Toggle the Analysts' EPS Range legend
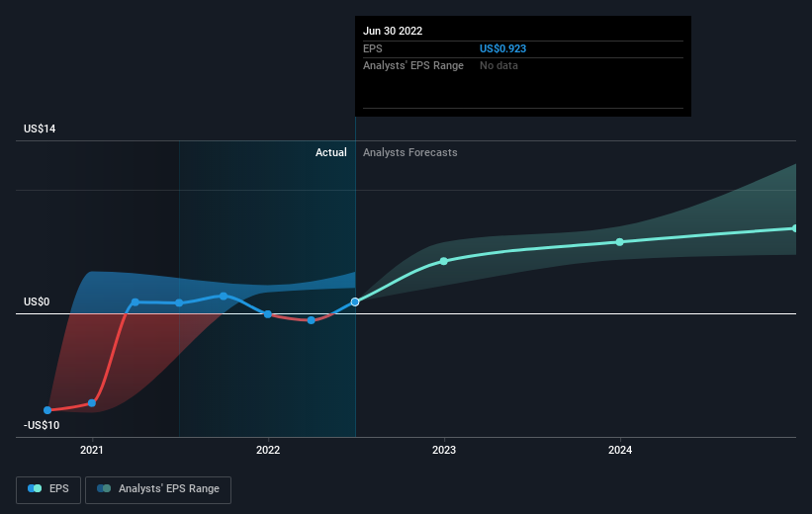Image resolution: width=812 pixels, height=514 pixels. point(158,489)
